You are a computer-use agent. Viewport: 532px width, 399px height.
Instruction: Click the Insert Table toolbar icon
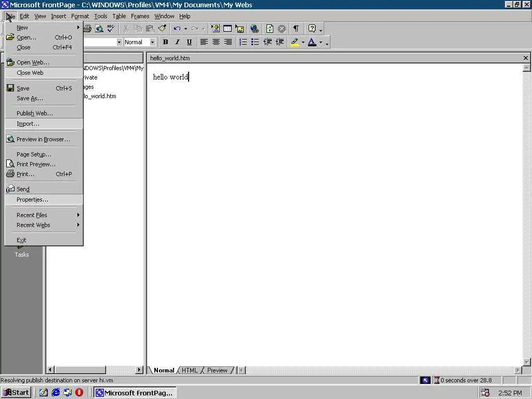click(228, 29)
